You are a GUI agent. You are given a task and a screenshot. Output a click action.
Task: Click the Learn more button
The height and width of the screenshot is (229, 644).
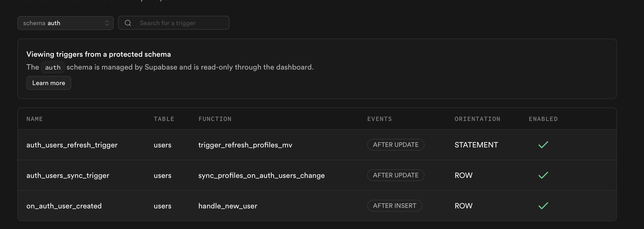click(x=49, y=83)
